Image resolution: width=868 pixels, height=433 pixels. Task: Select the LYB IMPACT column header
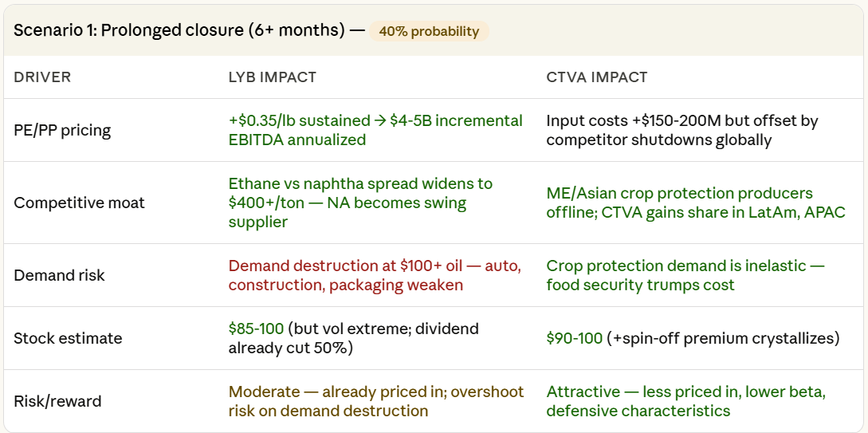click(x=272, y=77)
